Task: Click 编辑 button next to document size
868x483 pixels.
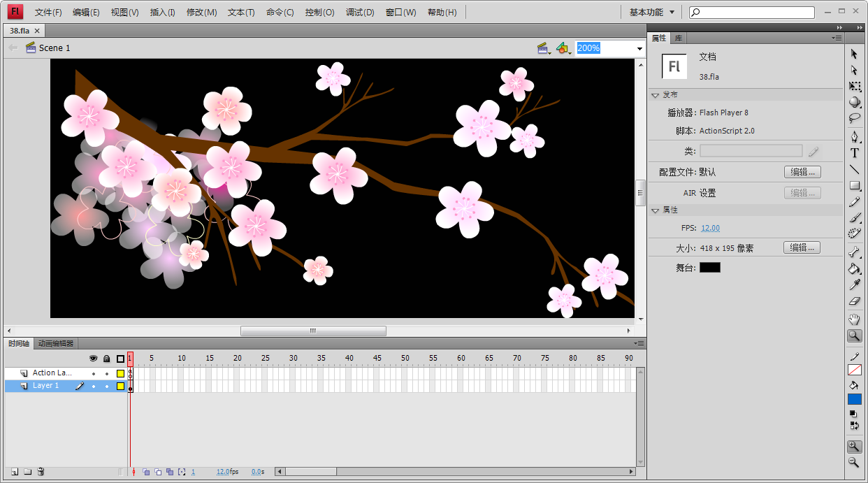Action: (x=802, y=247)
